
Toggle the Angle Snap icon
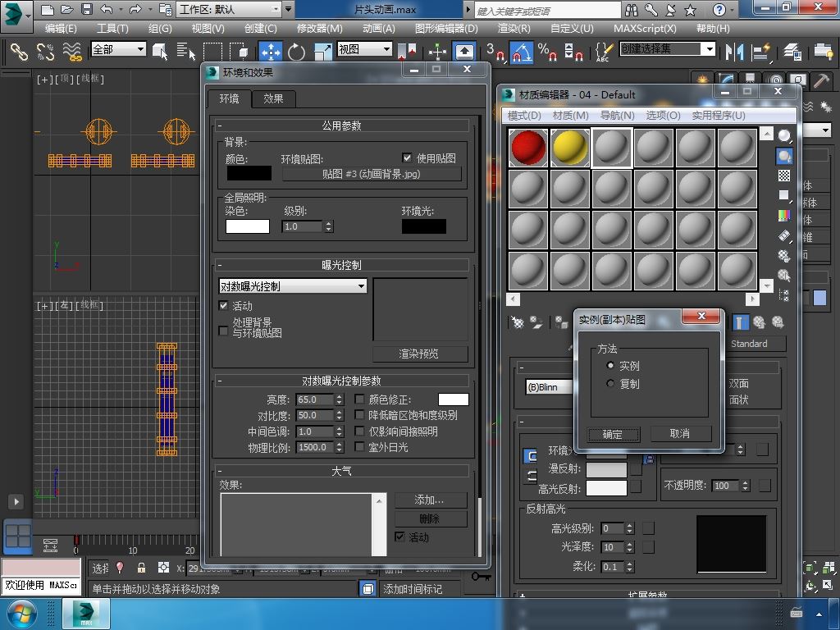tap(520, 52)
